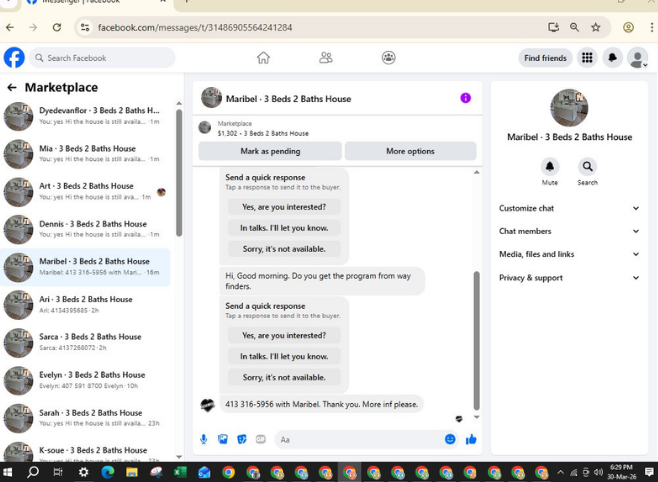Open Mia 3 Beds 2 Baths conversation
Viewport: 658px width, 482px height.
pyautogui.click(x=85, y=154)
